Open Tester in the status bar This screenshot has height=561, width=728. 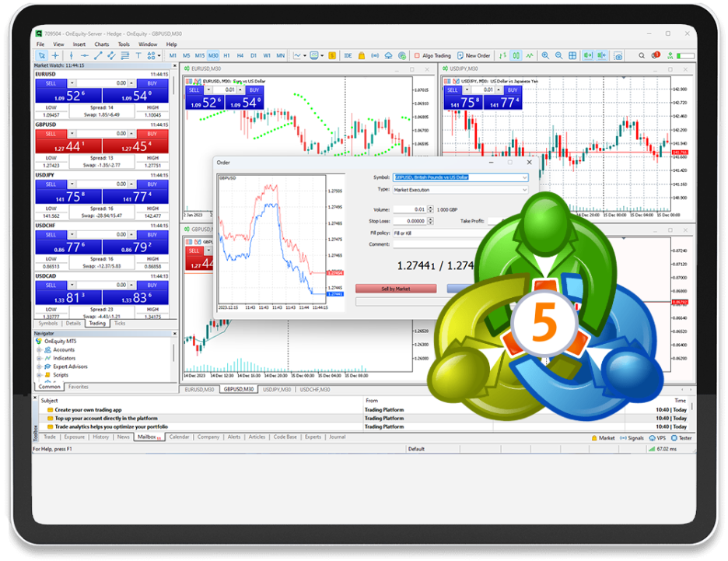click(x=681, y=438)
